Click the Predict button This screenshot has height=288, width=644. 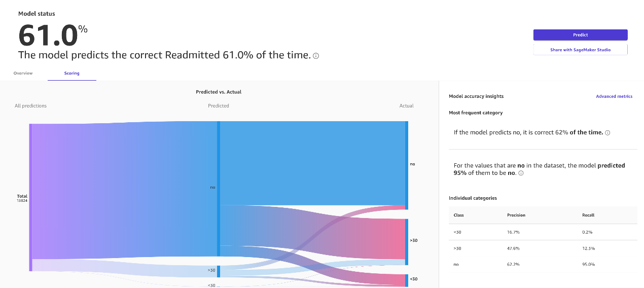coord(580,35)
